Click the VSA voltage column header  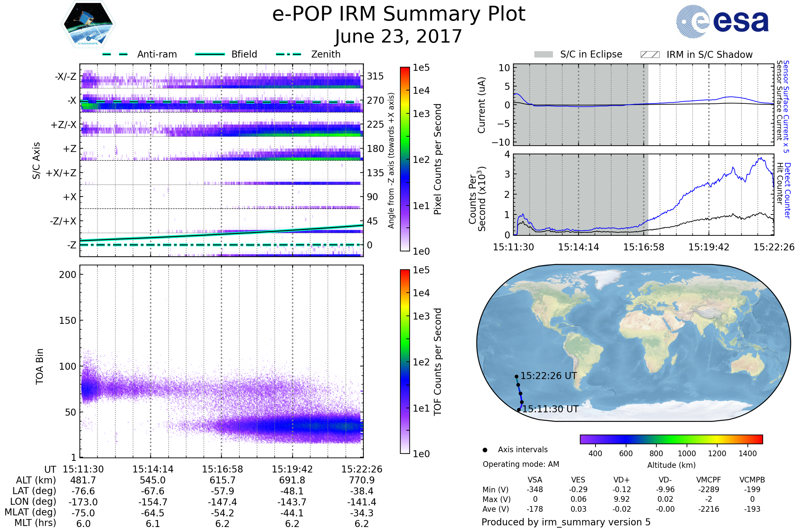535,480
